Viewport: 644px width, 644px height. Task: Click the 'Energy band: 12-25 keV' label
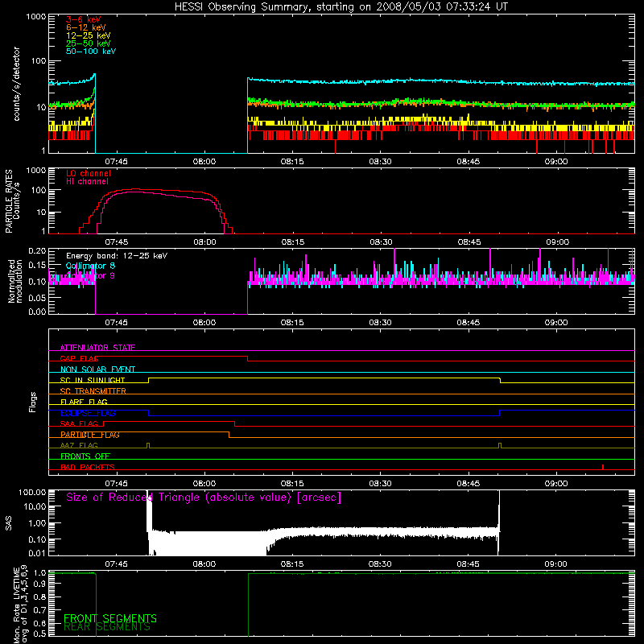(x=117, y=256)
